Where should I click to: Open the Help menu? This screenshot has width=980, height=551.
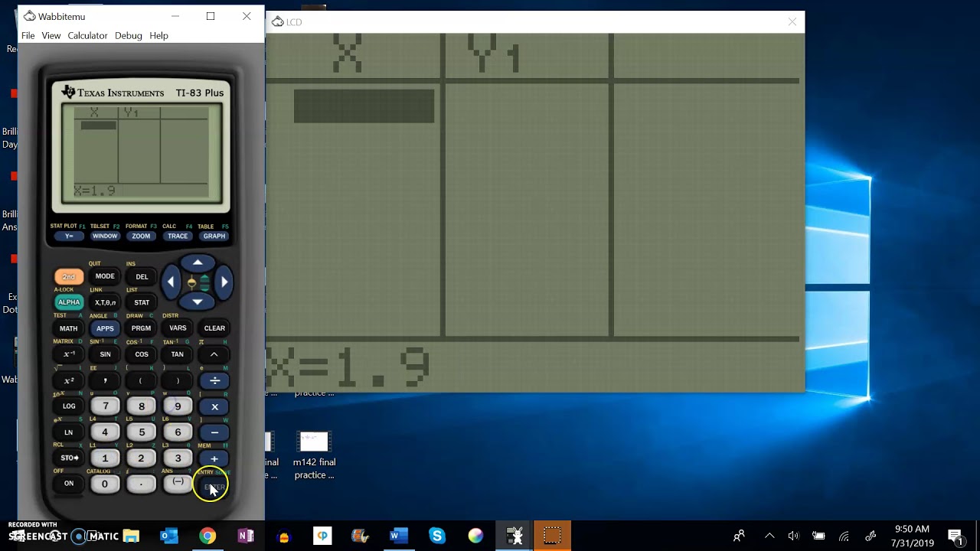pos(158,36)
